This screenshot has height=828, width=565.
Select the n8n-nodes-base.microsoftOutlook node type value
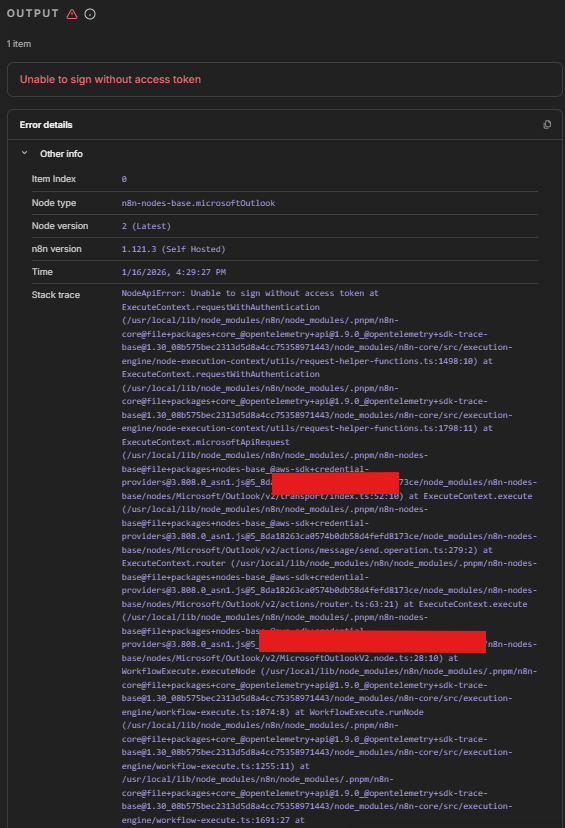pyautogui.click(x=198, y=203)
